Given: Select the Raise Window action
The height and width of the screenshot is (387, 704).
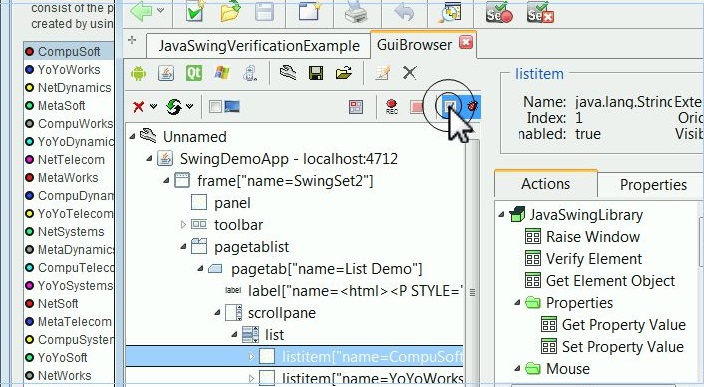Looking at the screenshot, I should point(593,237).
